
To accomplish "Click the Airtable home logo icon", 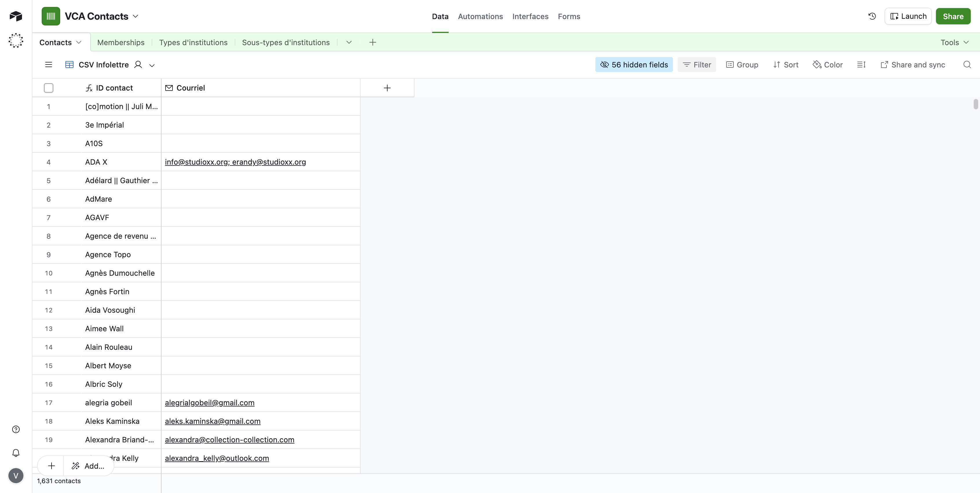I will pyautogui.click(x=16, y=16).
